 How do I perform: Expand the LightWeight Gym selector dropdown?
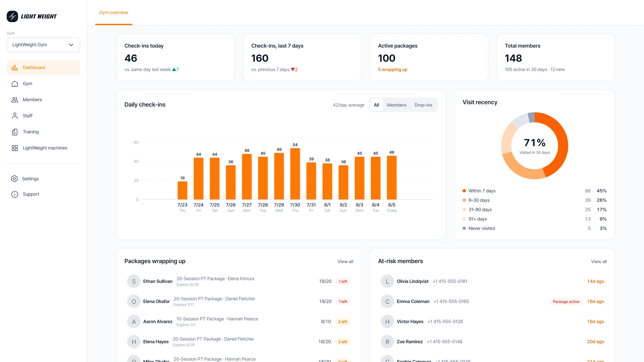point(43,45)
